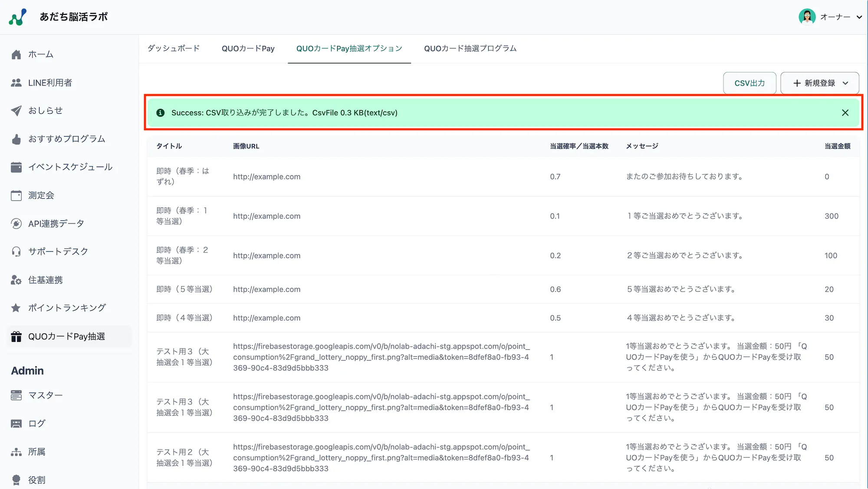Click the おしらせ megaphone icon
Viewport: 868px width, 489px height.
(16, 111)
